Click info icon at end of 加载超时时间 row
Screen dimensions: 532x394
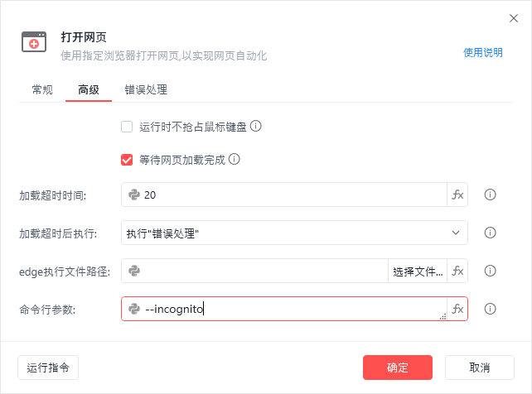[x=490, y=195]
